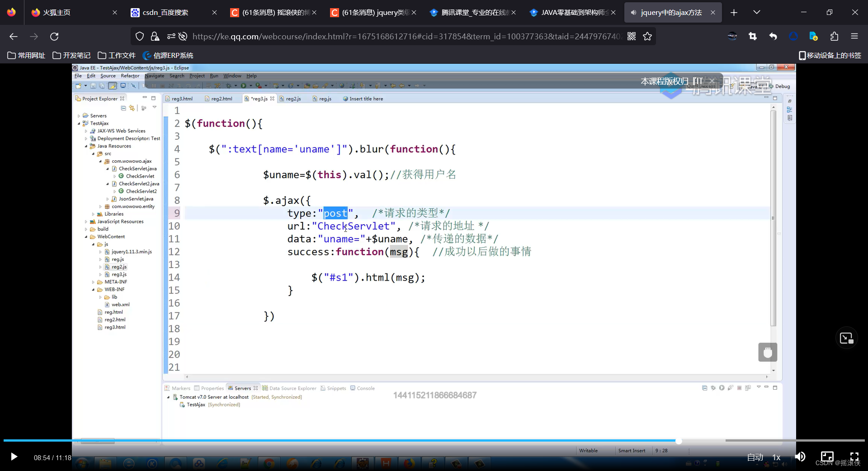Open the 信源ERP系统 bookmark
The image size is (868, 471).
pos(168,55)
